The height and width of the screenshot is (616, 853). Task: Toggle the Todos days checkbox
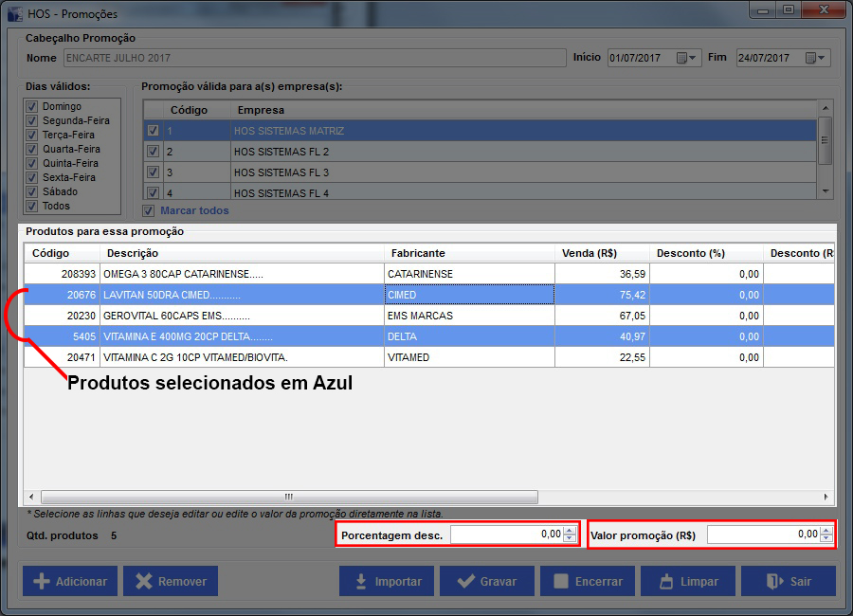click(x=31, y=206)
